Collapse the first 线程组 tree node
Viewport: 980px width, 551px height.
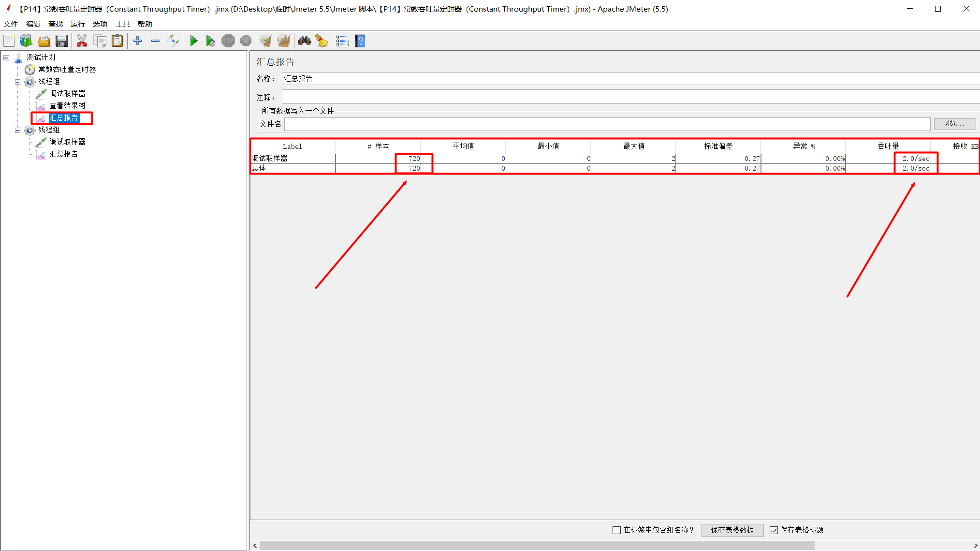coord(18,82)
